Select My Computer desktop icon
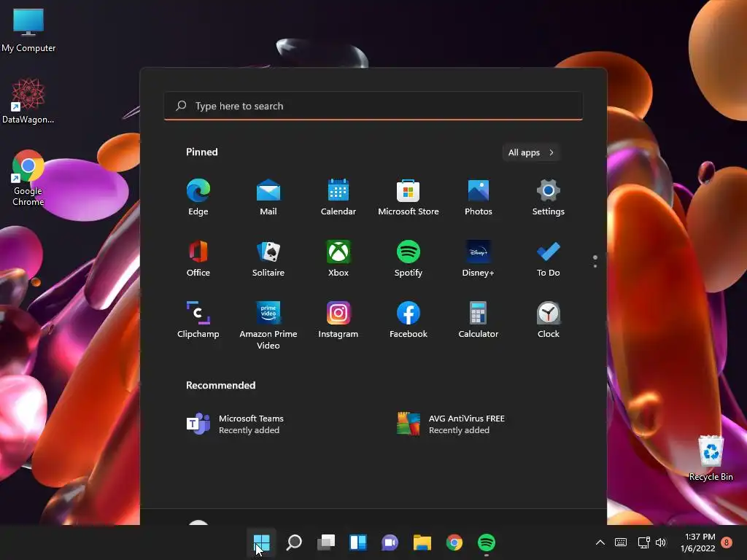This screenshot has width=747, height=560. tap(28, 31)
